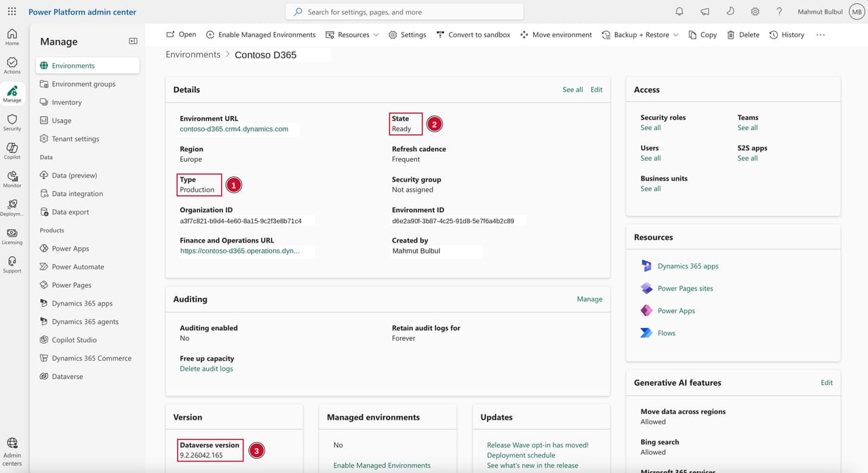Open the Finance and Operations URL link
This screenshot has height=473, width=868.
[x=239, y=251]
